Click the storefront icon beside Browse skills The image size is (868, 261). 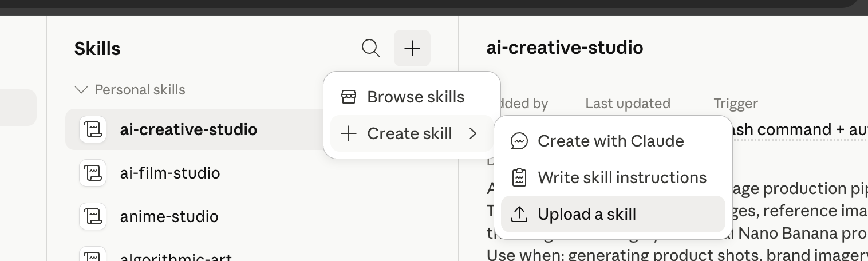tap(349, 97)
